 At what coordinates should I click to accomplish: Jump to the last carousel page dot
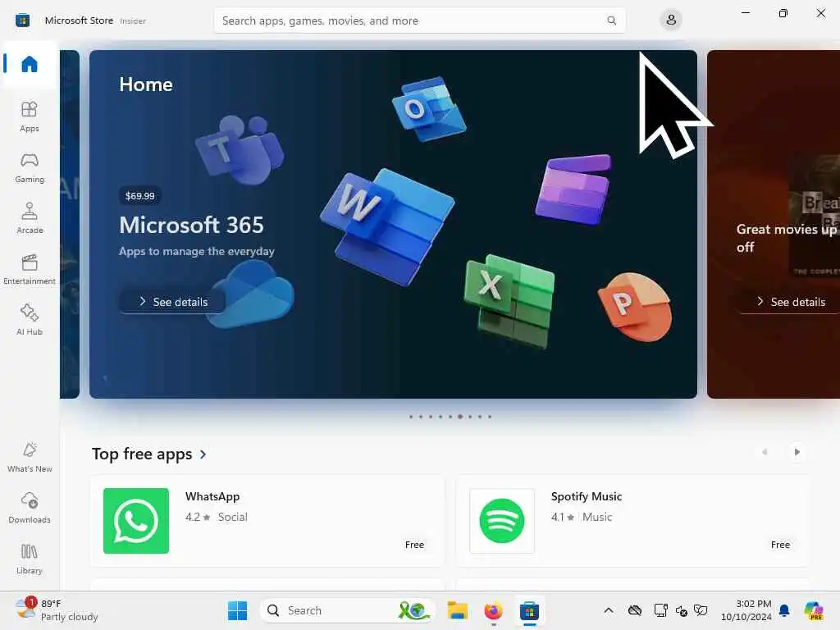490,416
